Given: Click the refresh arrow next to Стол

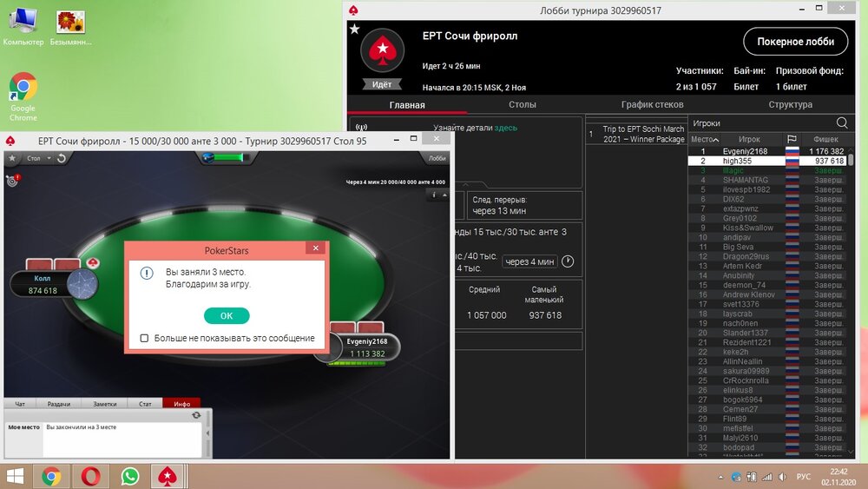Looking at the screenshot, I should [x=62, y=158].
